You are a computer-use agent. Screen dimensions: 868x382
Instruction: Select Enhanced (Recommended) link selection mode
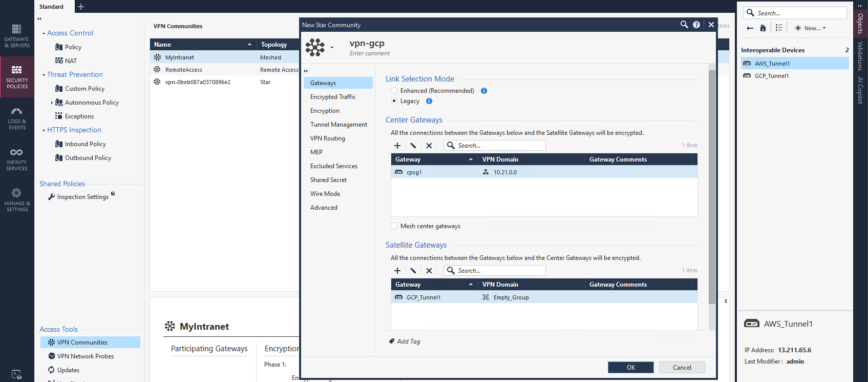(394, 91)
